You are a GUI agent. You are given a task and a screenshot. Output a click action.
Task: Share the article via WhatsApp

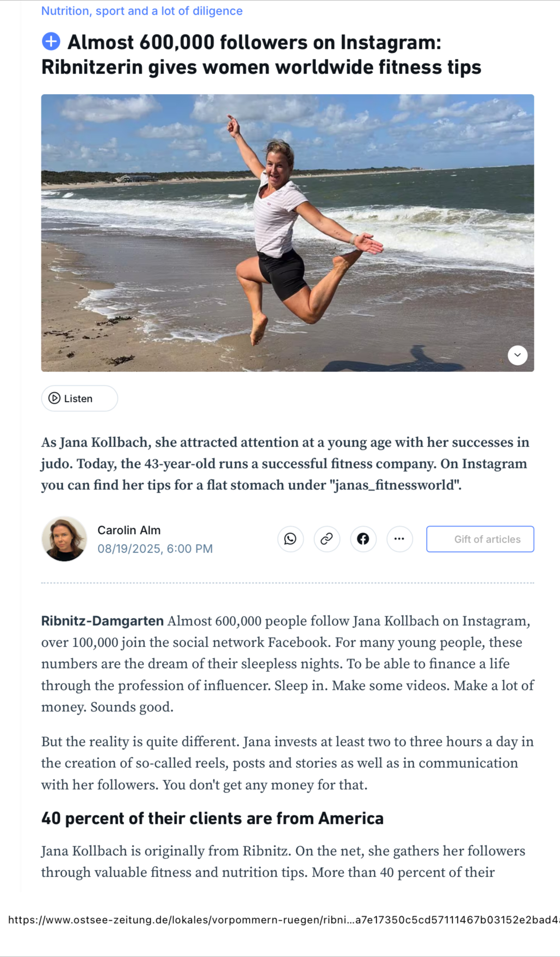tap(290, 539)
